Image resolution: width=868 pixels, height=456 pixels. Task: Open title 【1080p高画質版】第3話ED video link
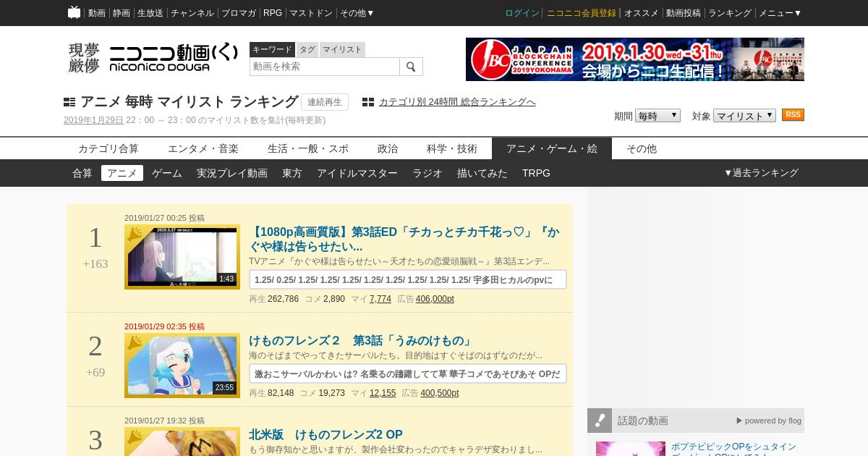click(404, 240)
